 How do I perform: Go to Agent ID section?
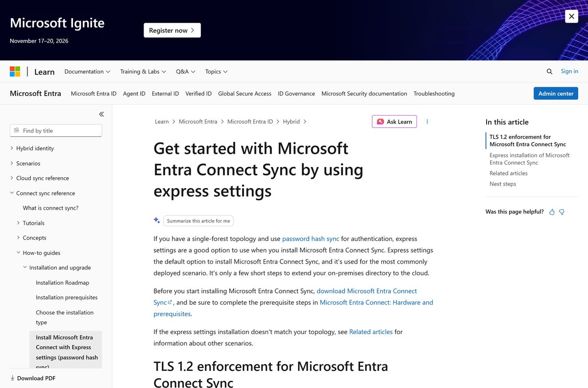coord(134,94)
